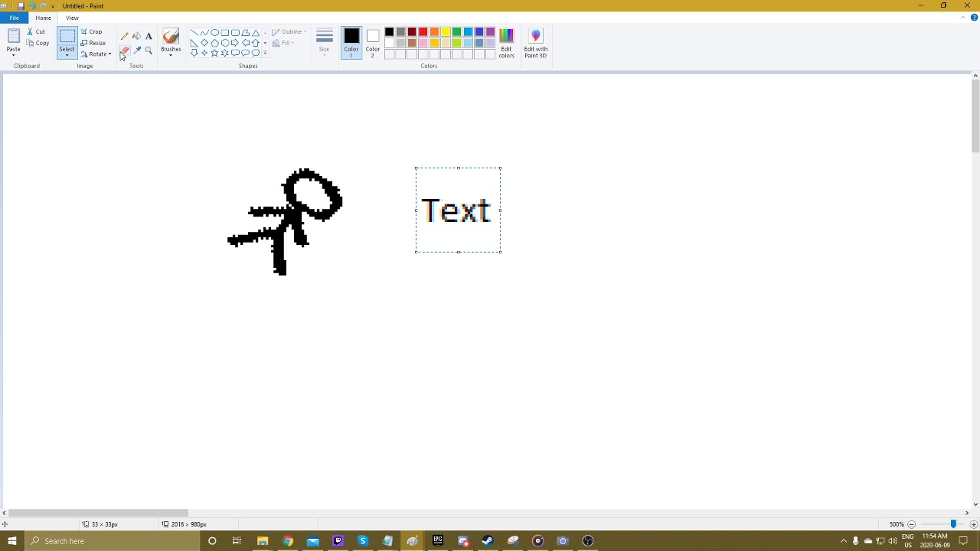This screenshot has height=551, width=980.
Task: Choose the Right arrow shape
Action: tap(235, 43)
